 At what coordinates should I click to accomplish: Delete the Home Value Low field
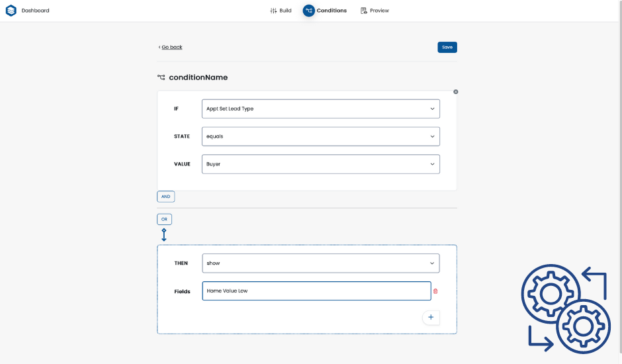coord(435,291)
